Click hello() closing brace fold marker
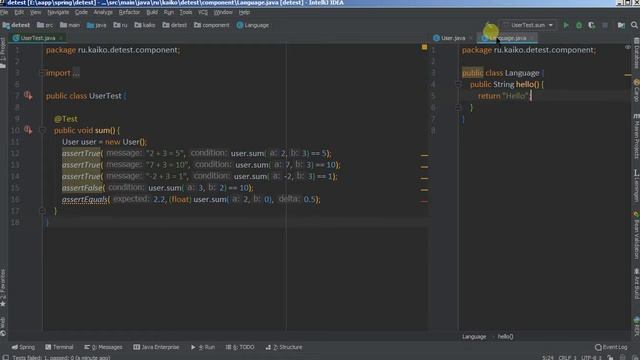This screenshot has width=640, height=360. pos(458,107)
